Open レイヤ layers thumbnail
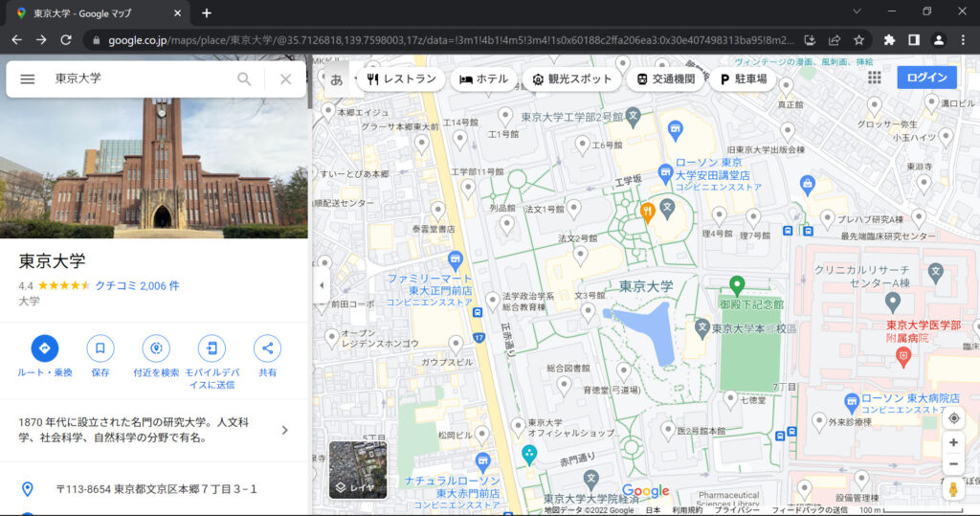The width and height of the screenshot is (980, 516). tap(358, 470)
